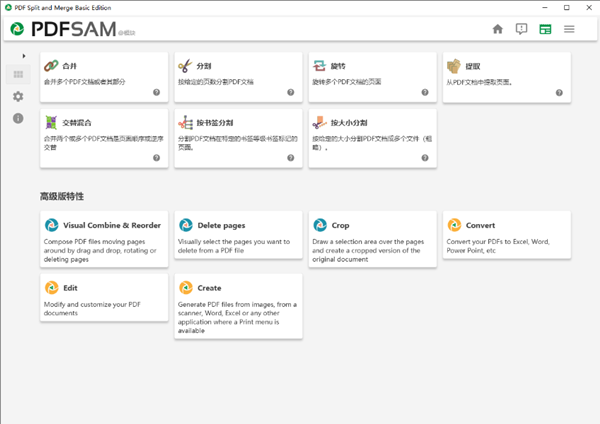The height and width of the screenshot is (424, 600).
Task: Open the Alternate Mix (交替混合) module icon
Action: (x=51, y=122)
